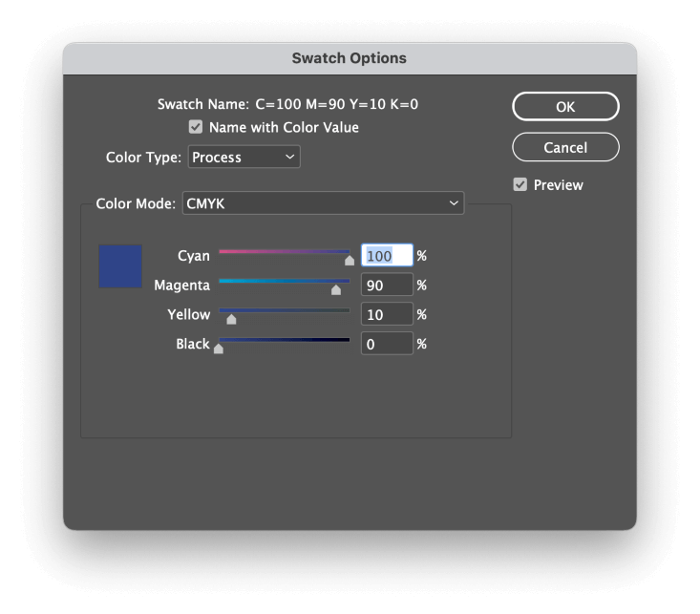The width and height of the screenshot is (700, 614).
Task: Click the Black percentage field showing 0
Action: click(387, 344)
